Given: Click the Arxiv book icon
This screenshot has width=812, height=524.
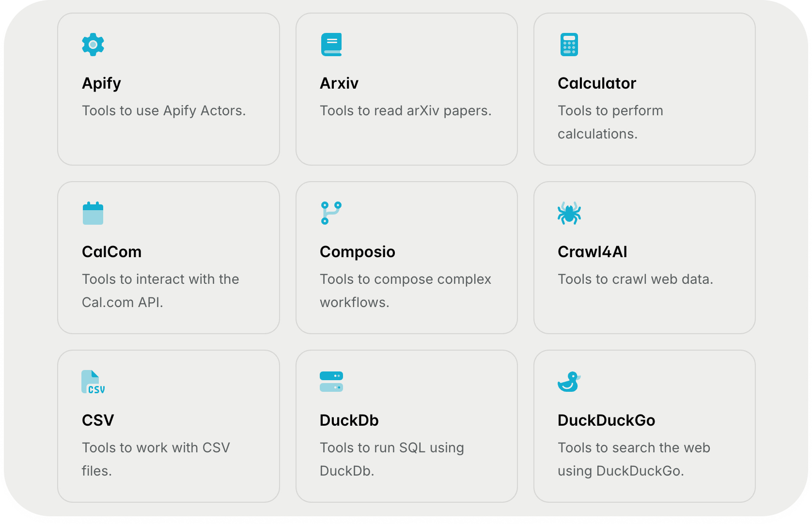Looking at the screenshot, I should pos(331,45).
